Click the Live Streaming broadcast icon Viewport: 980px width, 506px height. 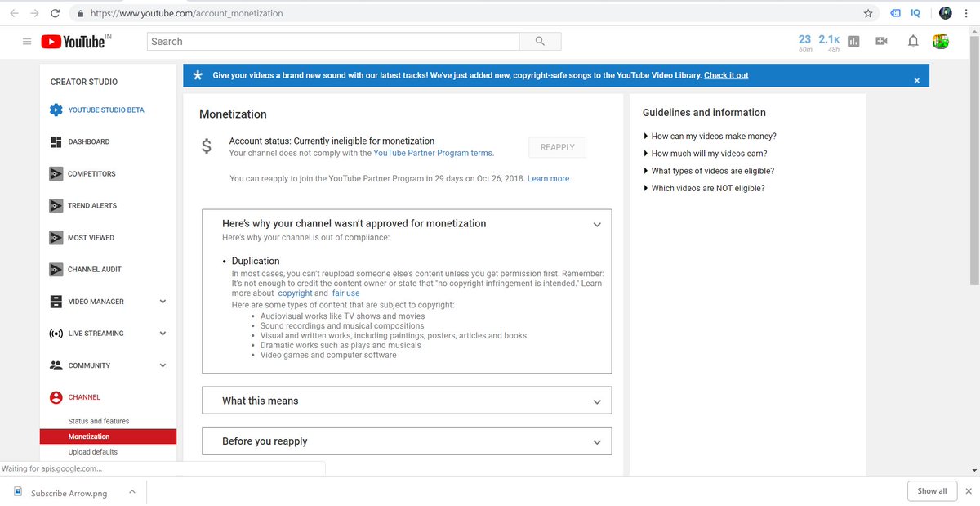tap(56, 334)
